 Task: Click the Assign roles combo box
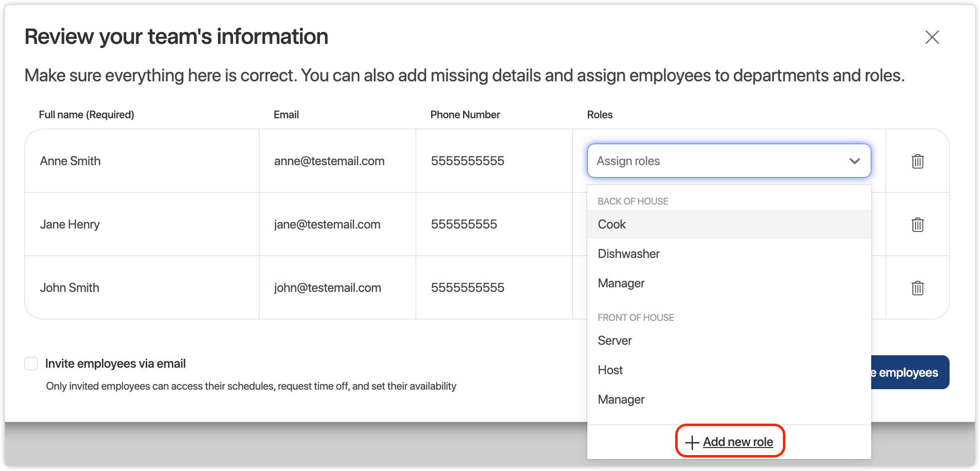click(719, 161)
